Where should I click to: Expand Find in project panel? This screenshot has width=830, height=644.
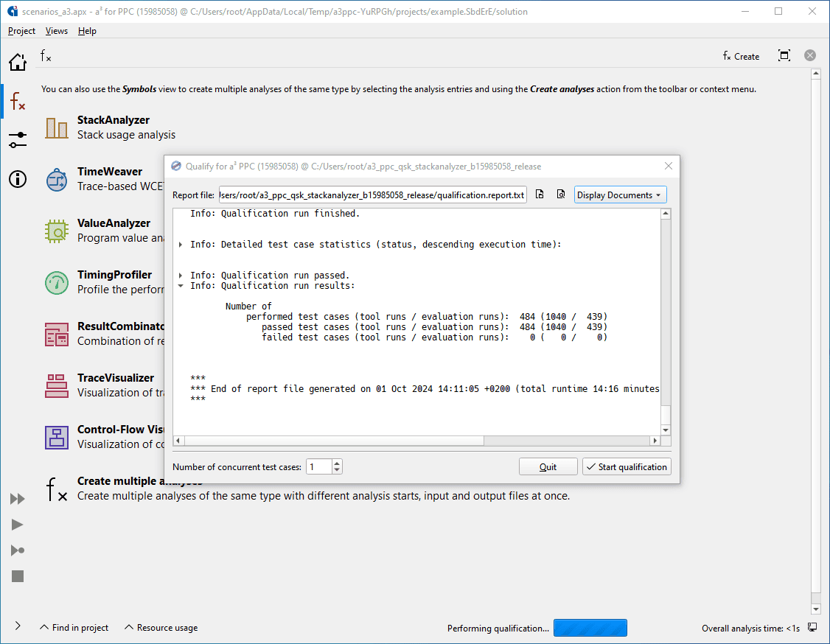(74, 628)
